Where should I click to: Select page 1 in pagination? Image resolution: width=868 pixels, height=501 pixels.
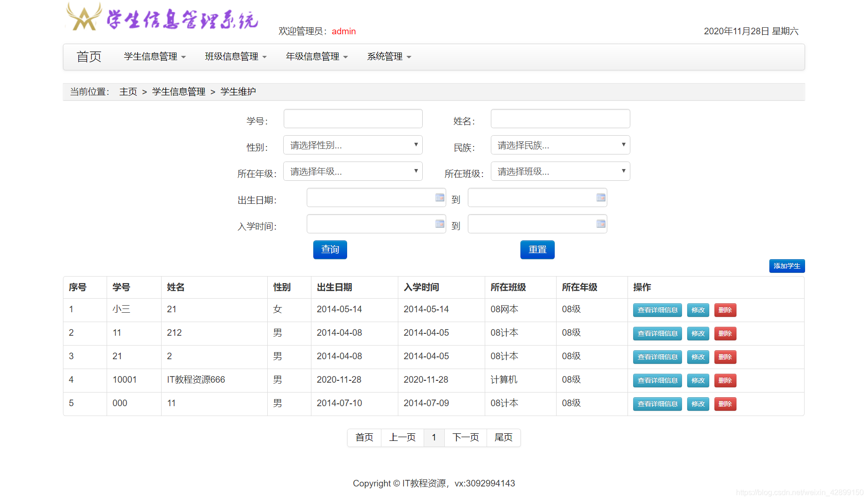click(434, 438)
